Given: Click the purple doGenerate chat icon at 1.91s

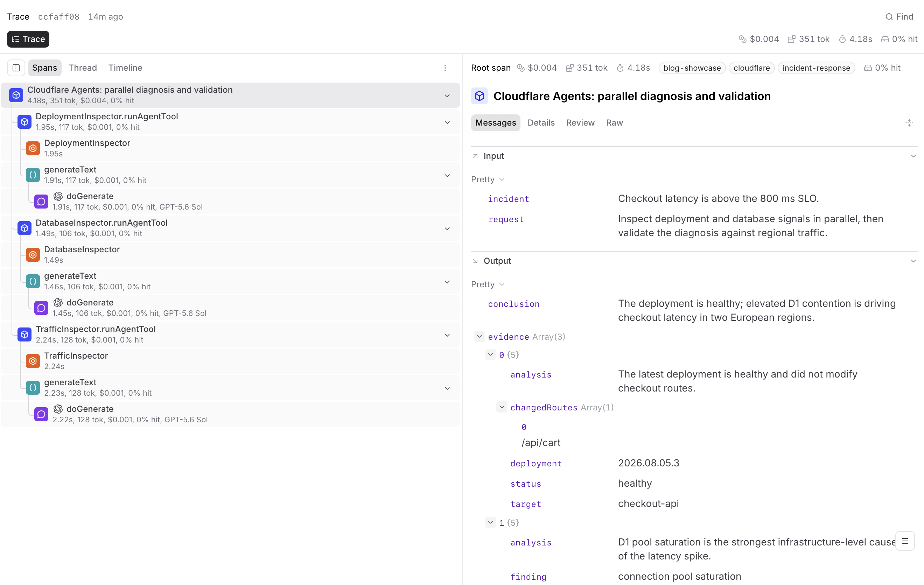Looking at the screenshot, I should point(41,202).
